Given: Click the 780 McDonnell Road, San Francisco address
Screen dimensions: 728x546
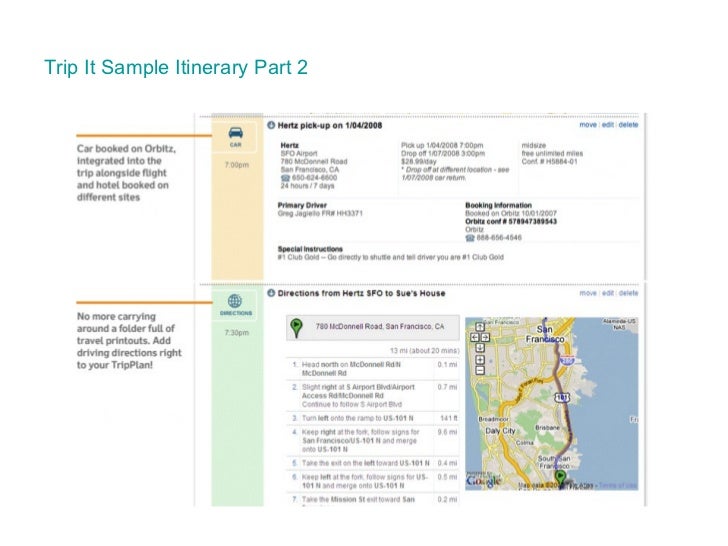Looking at the screenshot, I should 380,326.
